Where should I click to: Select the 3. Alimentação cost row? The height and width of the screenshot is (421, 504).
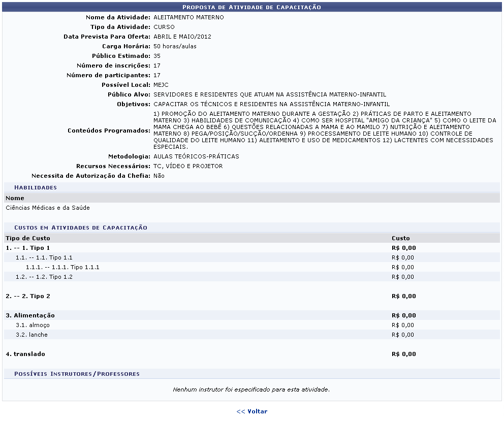tap(30, 315)
